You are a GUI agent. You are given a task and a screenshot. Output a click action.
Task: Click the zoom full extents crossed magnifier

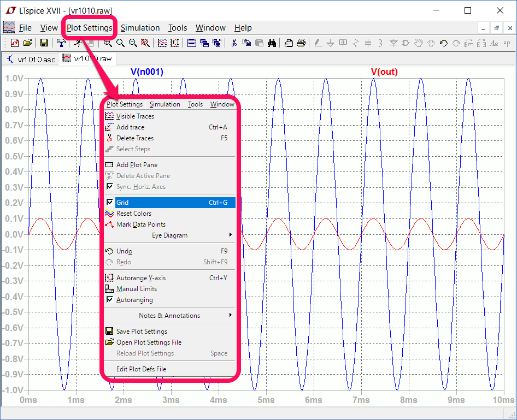[x=145, y=43]
